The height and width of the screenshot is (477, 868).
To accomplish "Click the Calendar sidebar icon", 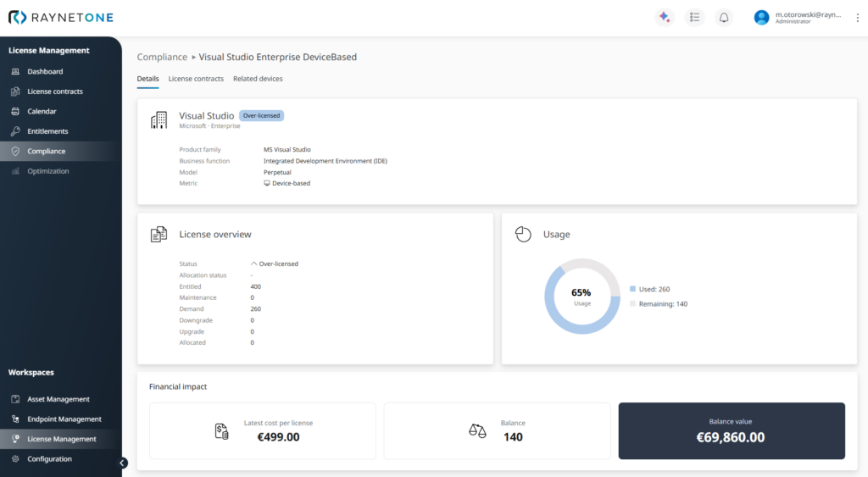I will tap(15, 112).
